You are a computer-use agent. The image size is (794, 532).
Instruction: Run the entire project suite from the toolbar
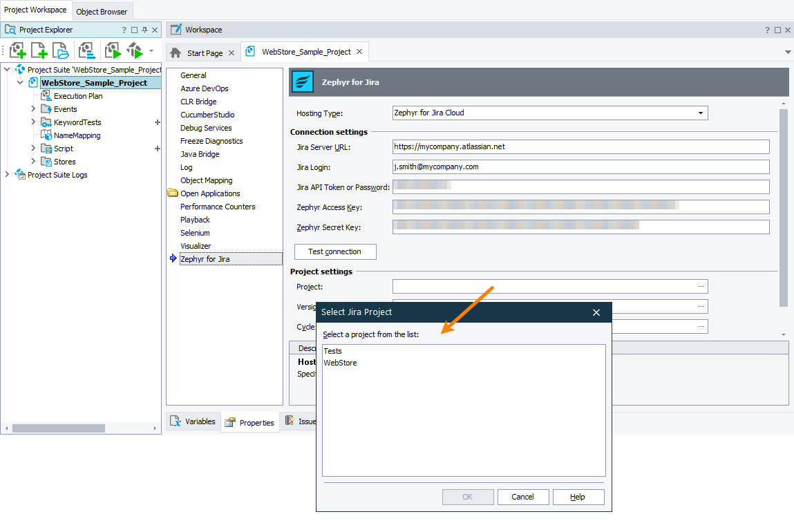(x=134, y=50)
